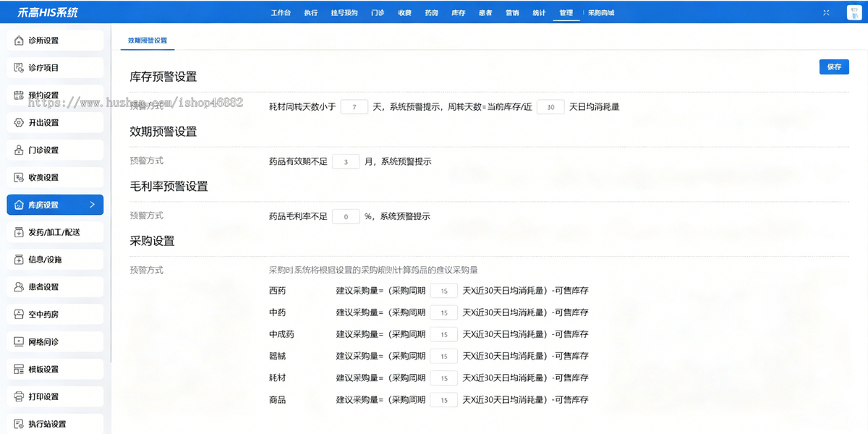The width and height of the screenshot is (868, 434).
Task: Select the 管理 menu
Action: coord(566,13)
